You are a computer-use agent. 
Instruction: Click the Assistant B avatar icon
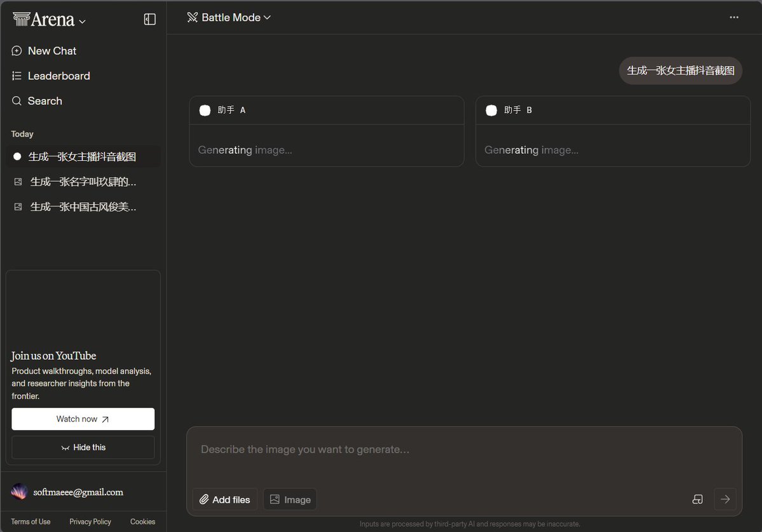[x=491, y=110]
